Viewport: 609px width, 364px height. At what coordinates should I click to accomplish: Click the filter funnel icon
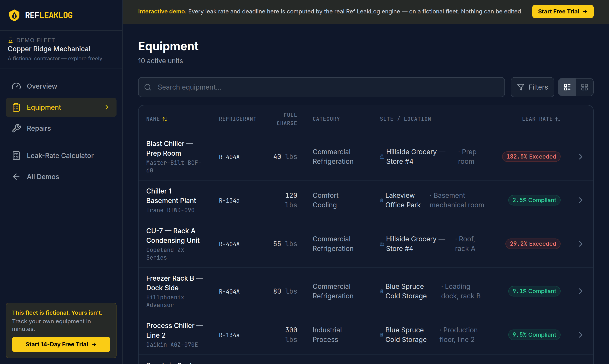click(x=521, y=87)
